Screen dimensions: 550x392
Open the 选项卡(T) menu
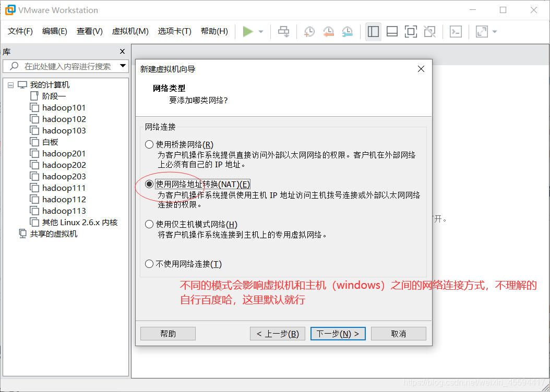(x=175, y=31)
